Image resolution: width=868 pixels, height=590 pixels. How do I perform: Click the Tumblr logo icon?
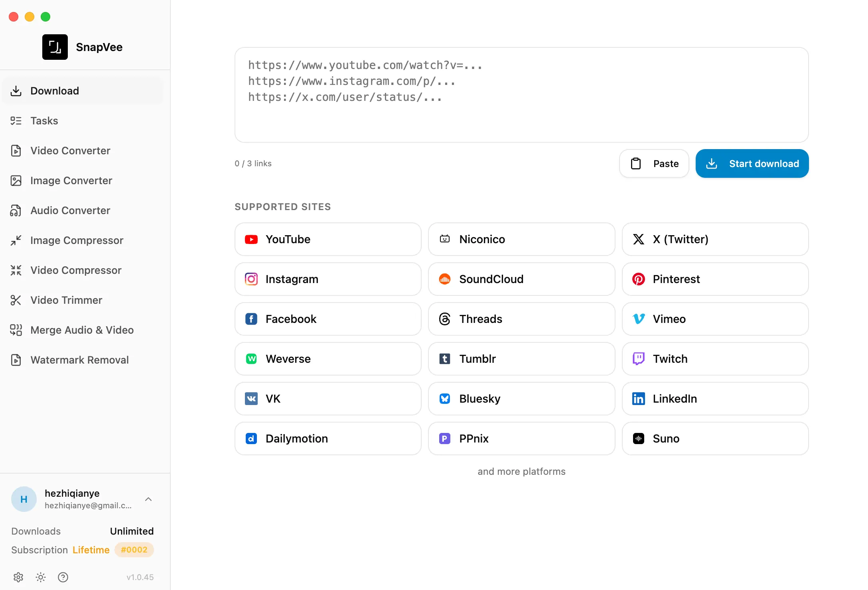point(445,359)
